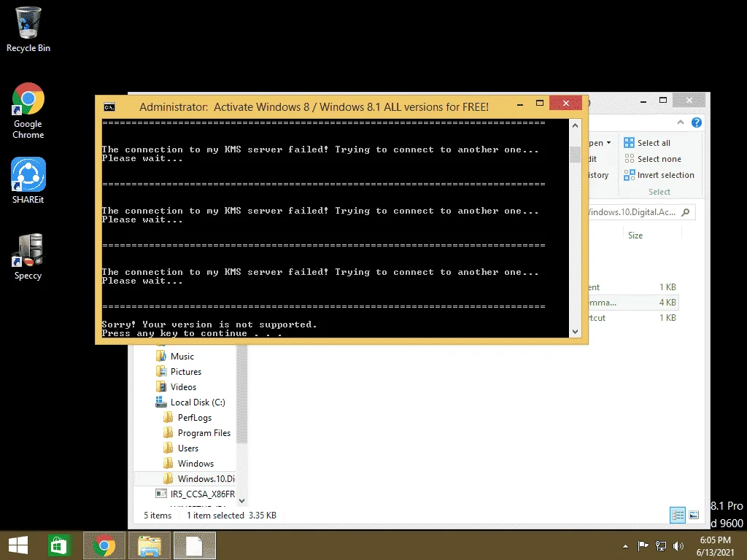Select Local Disk (C:) in navigation pane

pos(190,402)
